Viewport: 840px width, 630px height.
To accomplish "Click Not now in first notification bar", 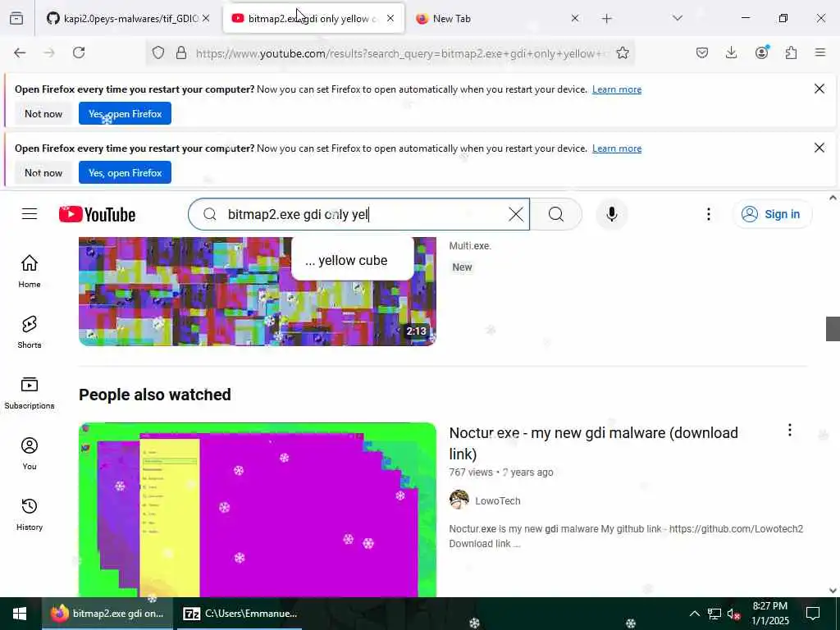I will click(x=43, y=113).
